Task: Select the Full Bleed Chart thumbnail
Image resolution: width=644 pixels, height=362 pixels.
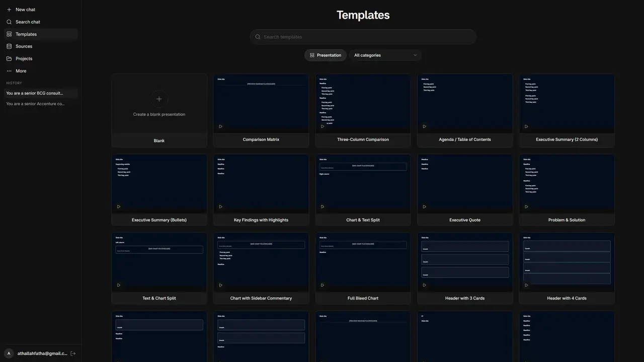Action: pyautogui.click(x=363, y=262)
